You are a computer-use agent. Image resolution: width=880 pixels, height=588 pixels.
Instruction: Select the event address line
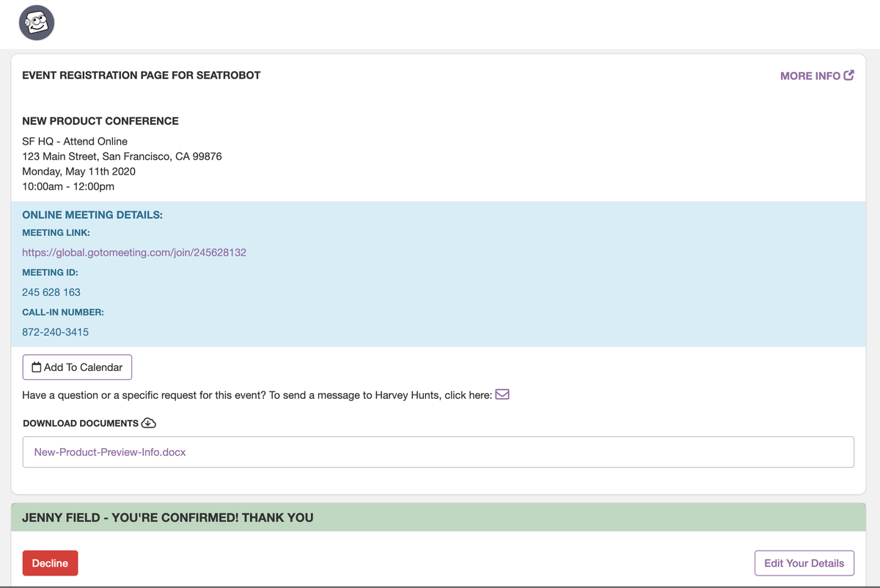[122, 156]
